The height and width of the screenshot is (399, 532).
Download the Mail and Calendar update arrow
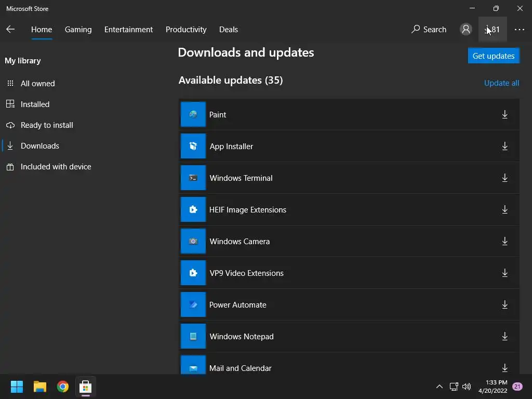click(504, 368)
